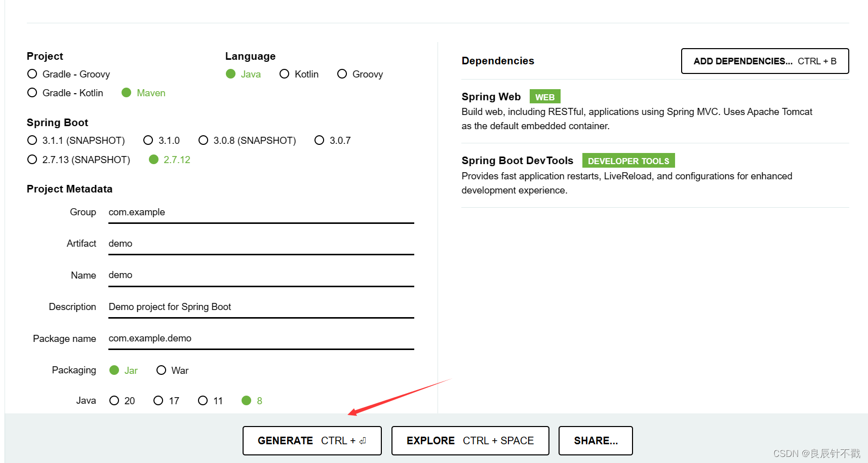
Task: Select Java version 17
Action: pyautogui.click(x=166, y=401)
